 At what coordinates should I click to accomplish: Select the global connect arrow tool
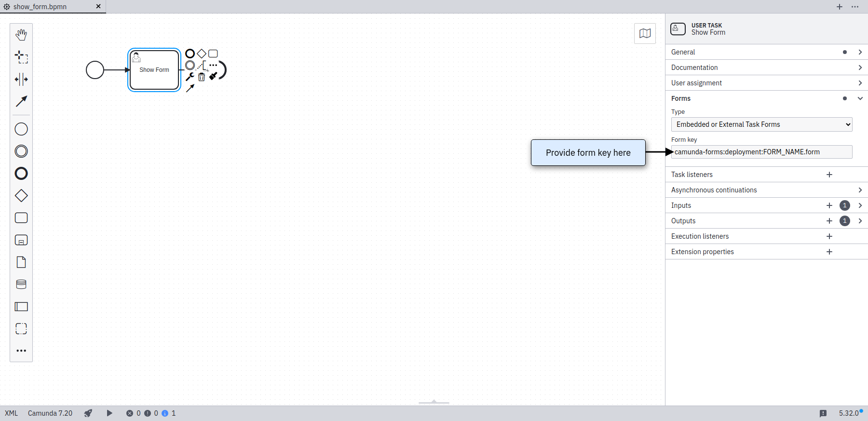[21, 101]
